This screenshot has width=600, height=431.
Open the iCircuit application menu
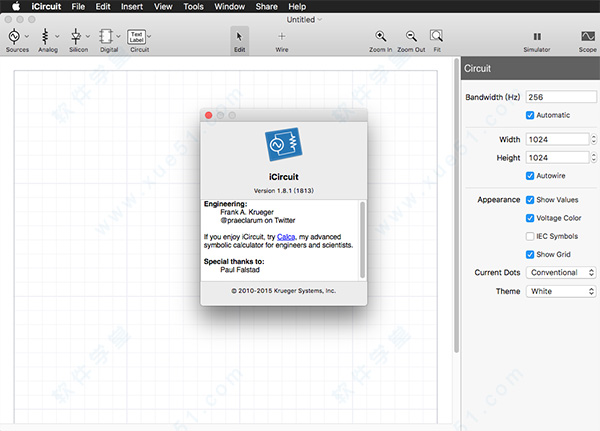coord(46,7)
